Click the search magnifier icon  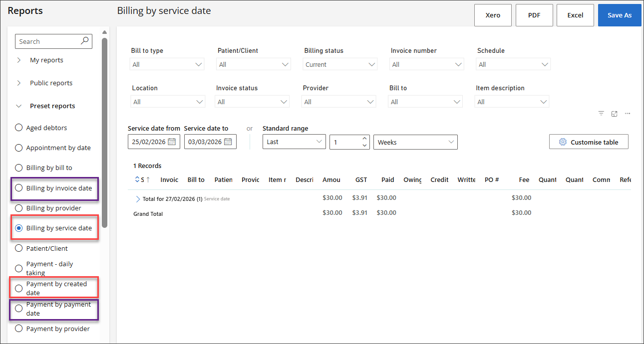click(85, 41)
